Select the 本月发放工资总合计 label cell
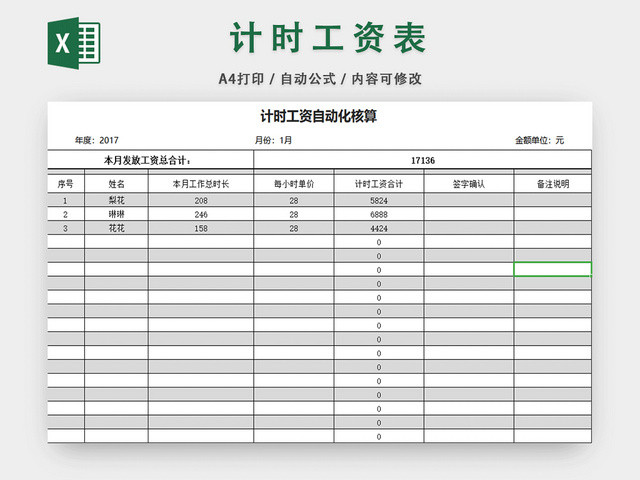 tap(151, 160)
